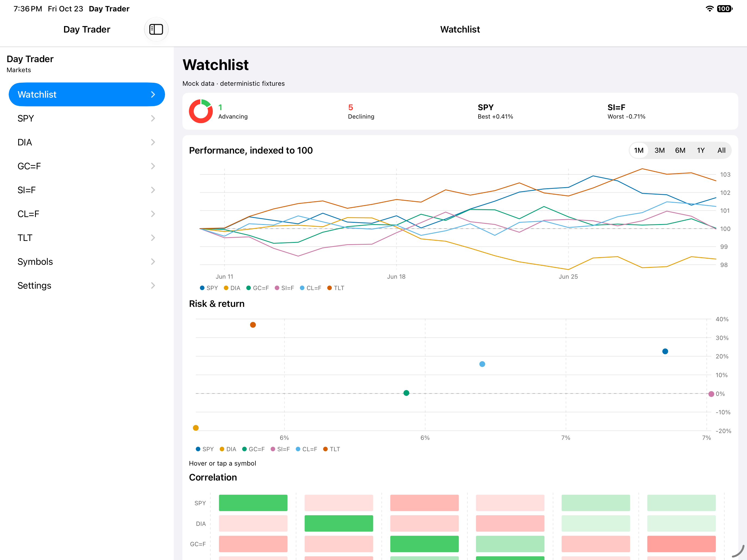Click TLT legend under Performance chart
This screenshot has width=747, height=560.
tap(336, 288)
